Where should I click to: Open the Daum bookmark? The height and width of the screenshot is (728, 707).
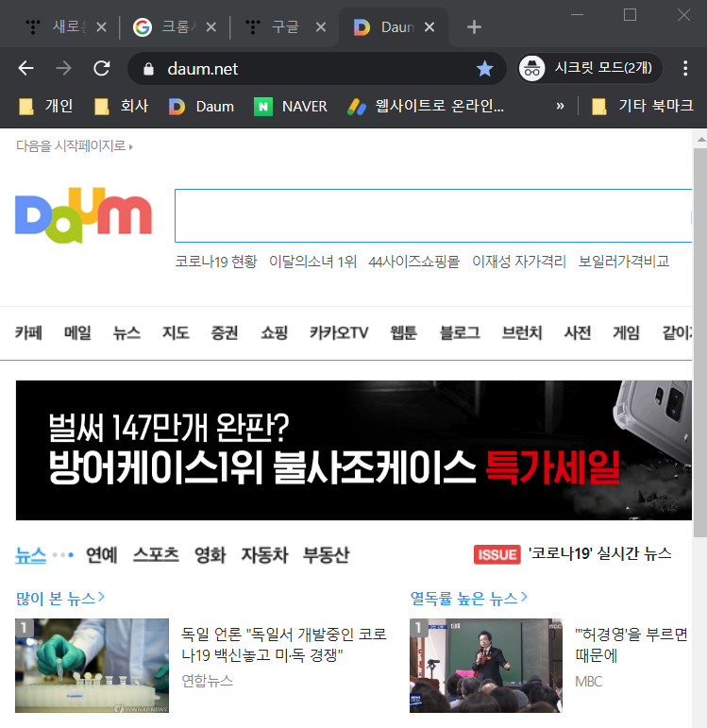point(201,107)
